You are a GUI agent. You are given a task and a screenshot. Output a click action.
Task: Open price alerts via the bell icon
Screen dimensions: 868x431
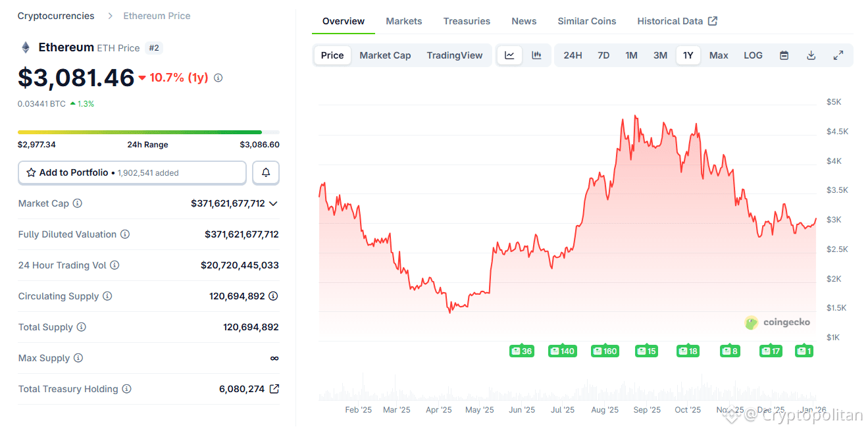[266, 172]
